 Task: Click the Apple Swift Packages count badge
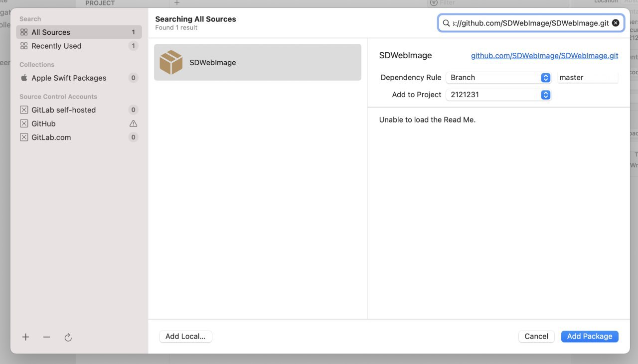pyautogui.click(x=133, y=78)
